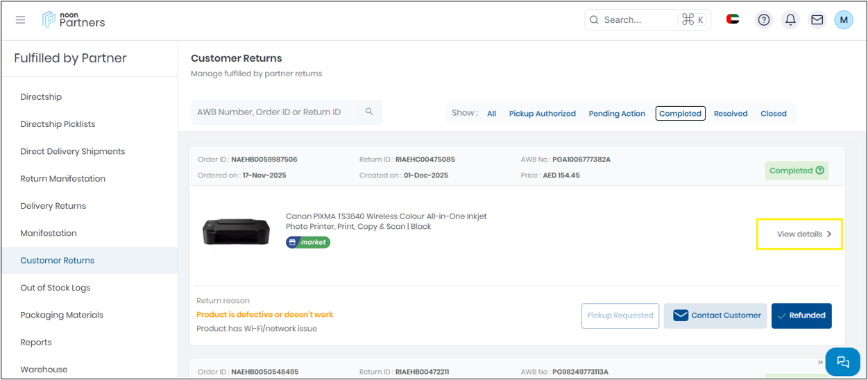Click the Canon printer product thumbnail
The height and width of the screenshot is (380, 868).
(x=236, y=231)
